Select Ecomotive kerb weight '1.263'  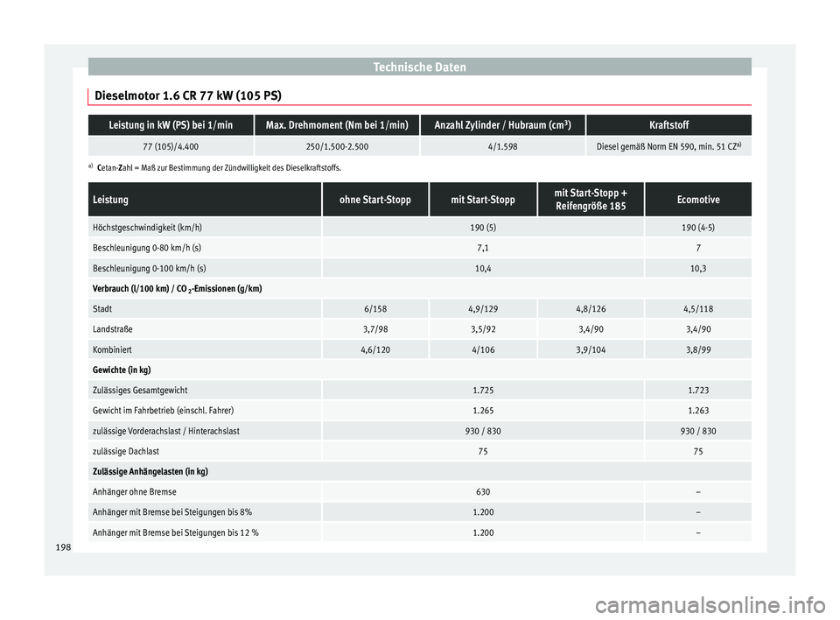click(x=698, y=411)
